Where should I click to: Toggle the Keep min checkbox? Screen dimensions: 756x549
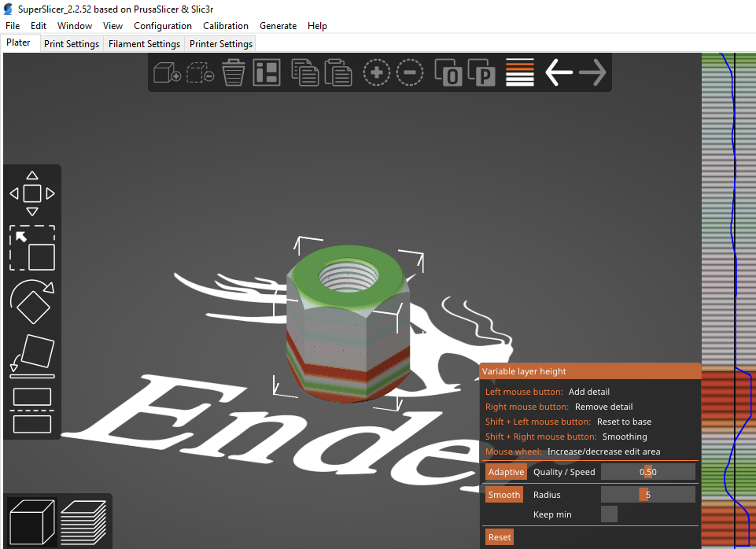[x=609, y=514]
